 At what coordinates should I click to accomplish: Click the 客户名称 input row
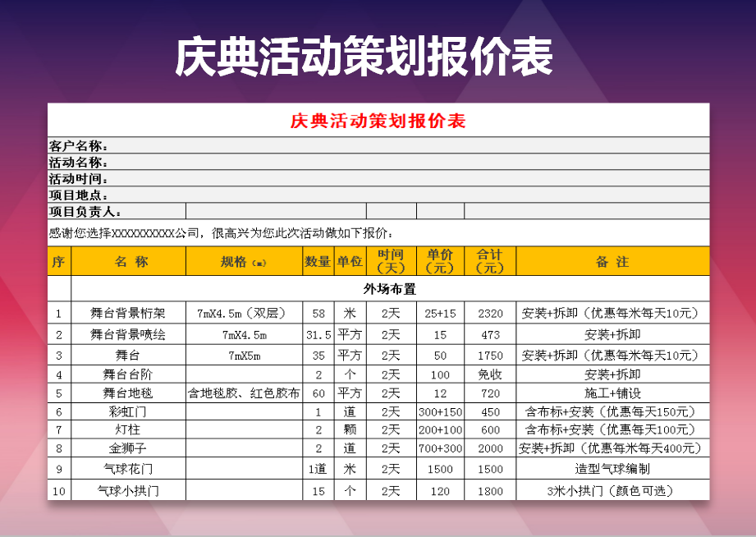[x=378, y=145]
